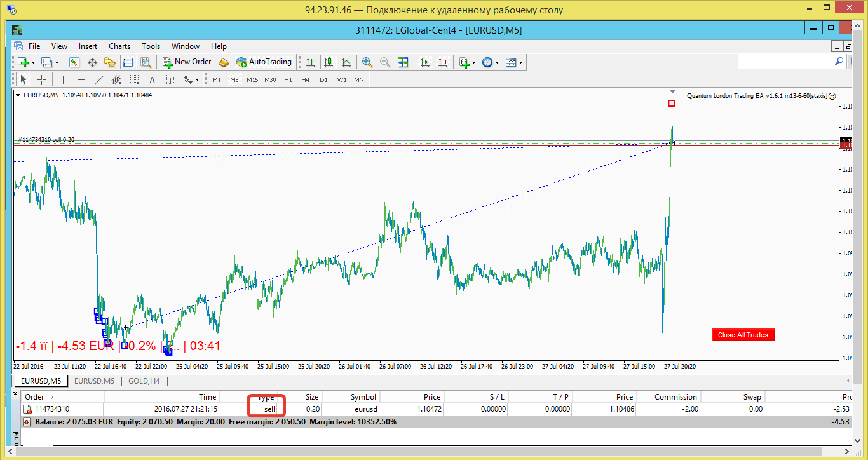Click the Close All Trades button
The height and width of the screenshot is (460, 868).
(743, 335)
